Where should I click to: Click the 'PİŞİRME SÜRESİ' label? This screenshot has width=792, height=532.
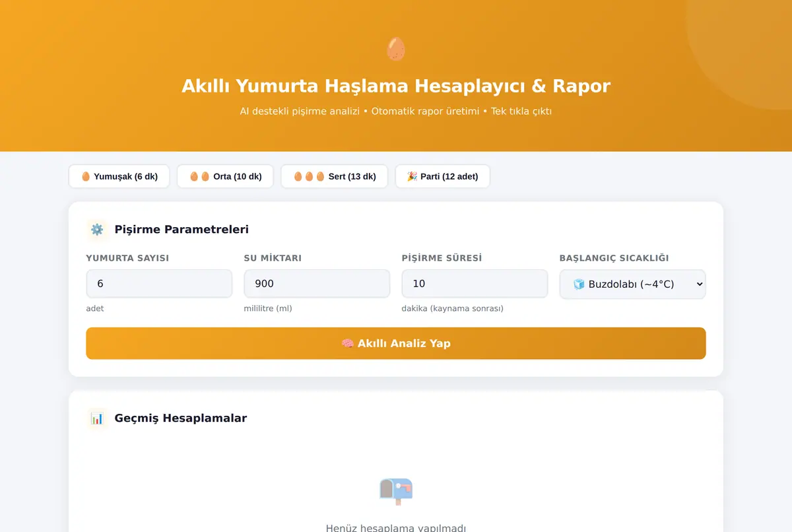[442, 258]
